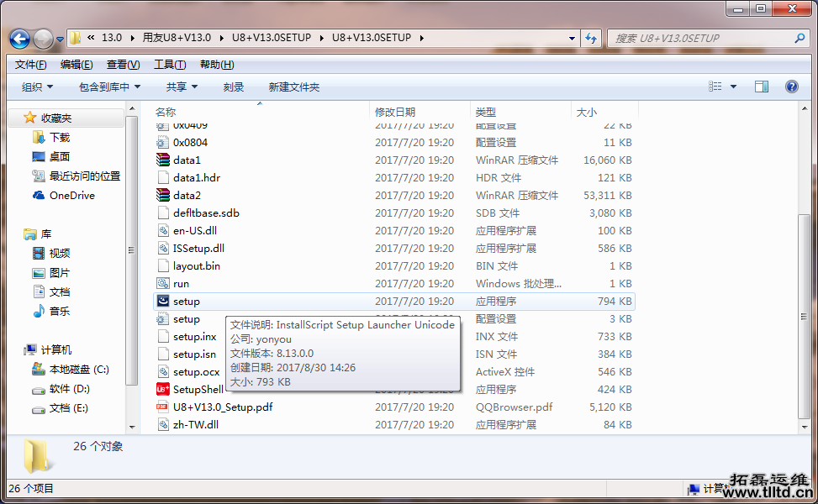Click the red U8 SetupShell icon
The height and width of the screenshot is (504, 818).
tap(165, 389)
